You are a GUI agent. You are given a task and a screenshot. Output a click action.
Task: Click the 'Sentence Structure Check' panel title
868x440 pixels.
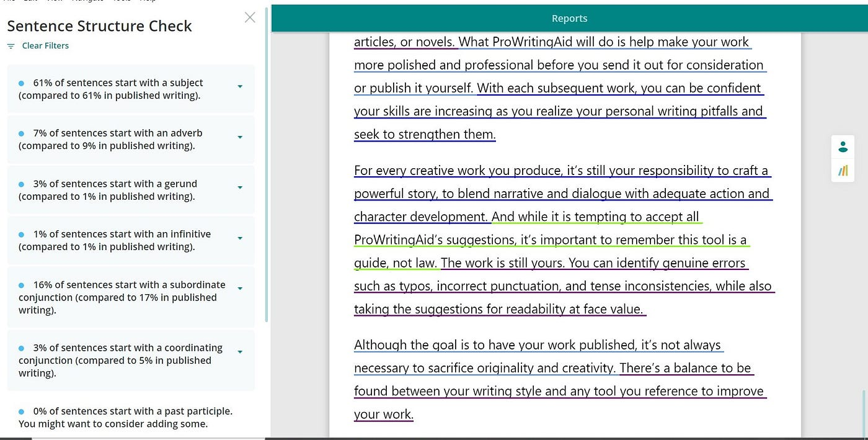99,26
